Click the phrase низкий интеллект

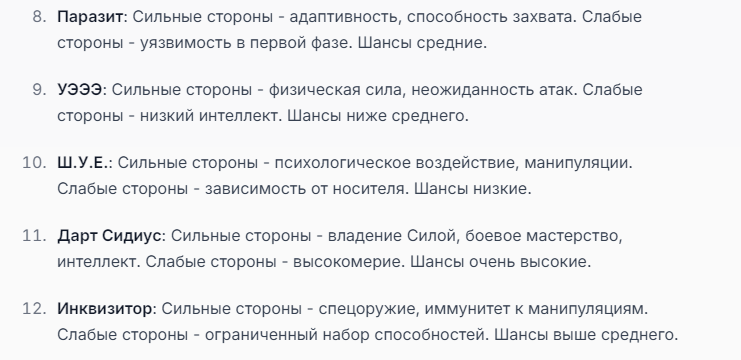coord(211,116)
